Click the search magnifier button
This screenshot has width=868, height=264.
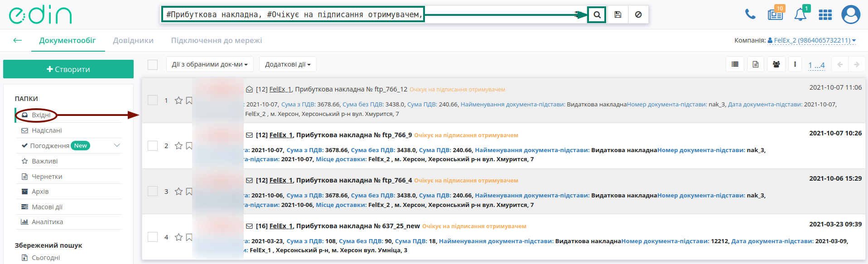pyautogui.click(x=597, y=14)
